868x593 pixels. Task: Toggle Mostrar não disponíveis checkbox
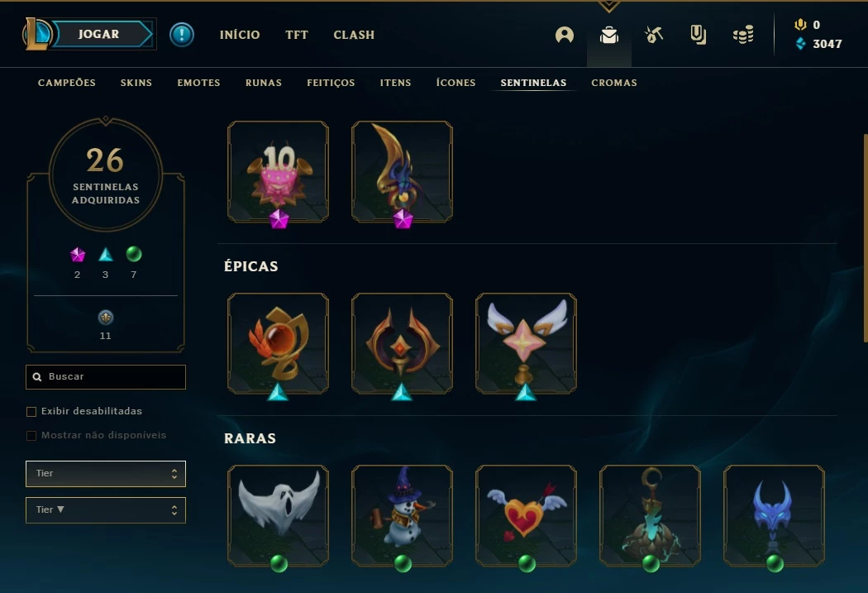[x=31, y=436]
